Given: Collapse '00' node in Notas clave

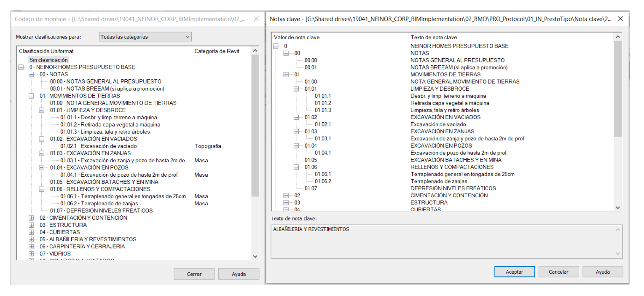Looking at the screenshot, I should click(x=286, y=53).
